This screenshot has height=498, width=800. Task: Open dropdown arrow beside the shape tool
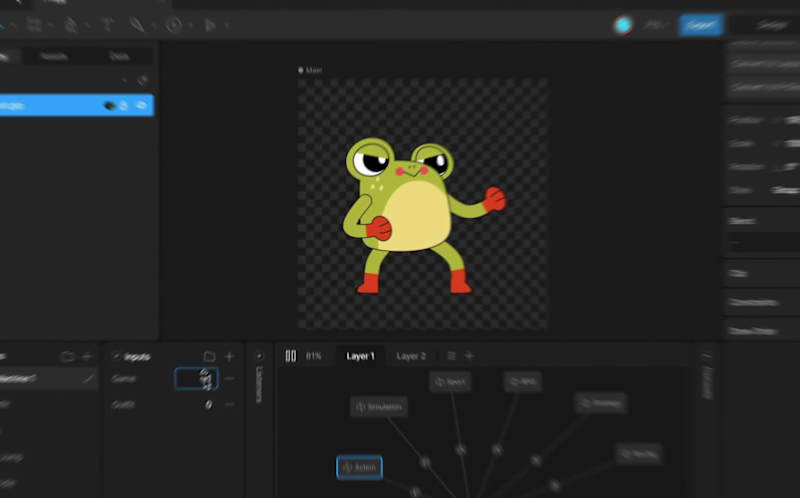[87, 25]
